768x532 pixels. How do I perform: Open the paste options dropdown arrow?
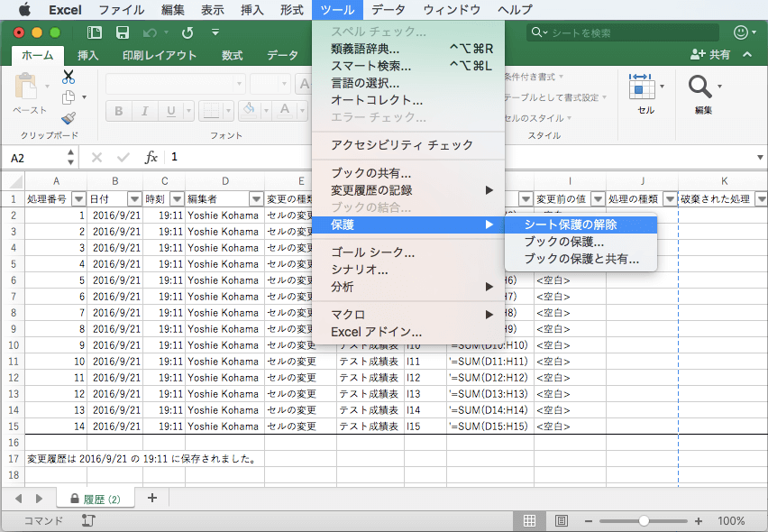(x=47, y=87)
